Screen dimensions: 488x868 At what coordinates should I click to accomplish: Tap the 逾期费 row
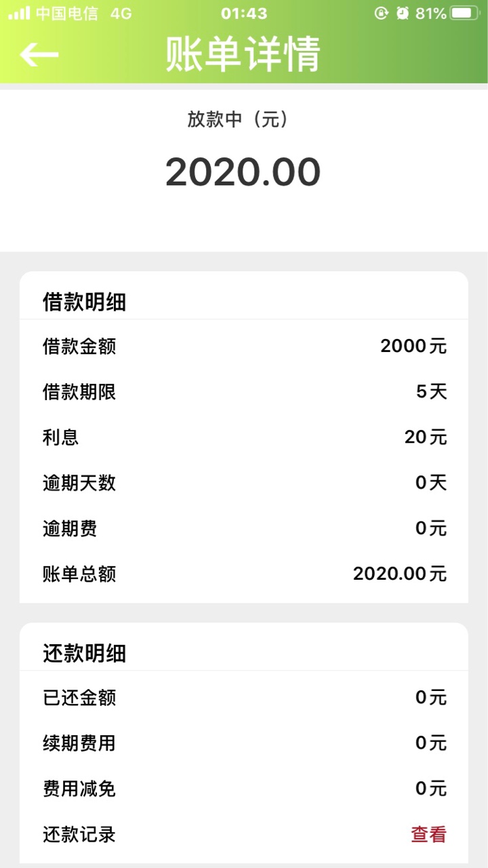tap(244, 528)
